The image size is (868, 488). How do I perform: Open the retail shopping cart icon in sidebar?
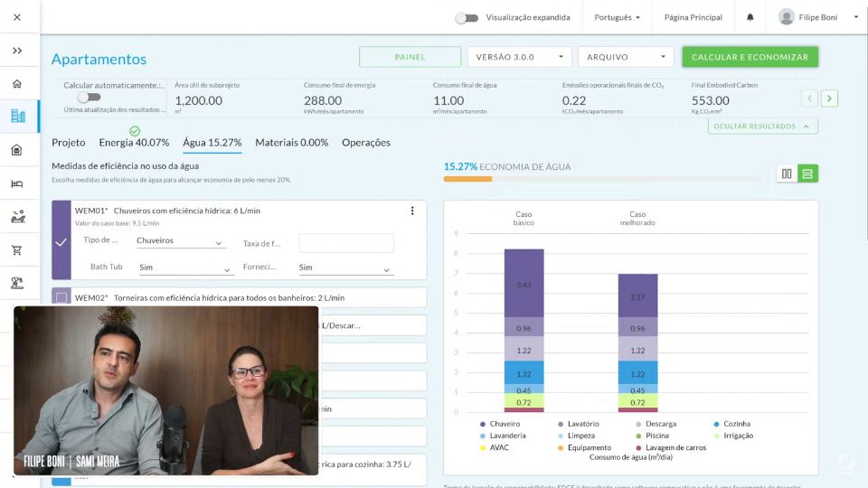[x=17, y=249]
